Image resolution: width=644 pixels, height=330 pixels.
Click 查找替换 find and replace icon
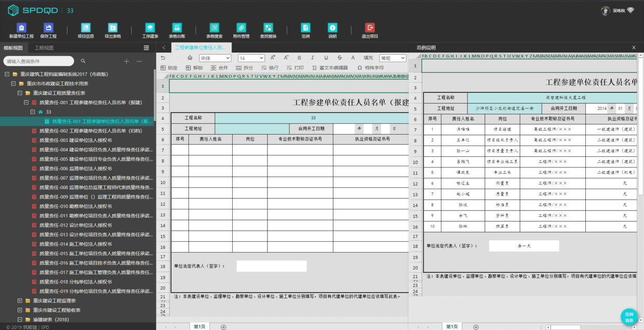tap(268, 28)
